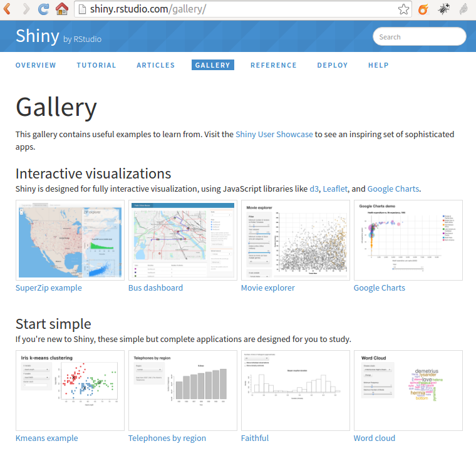Screen dimensions: 476x451
Task: Click the browser forward arrow
Action: [26, 9]
